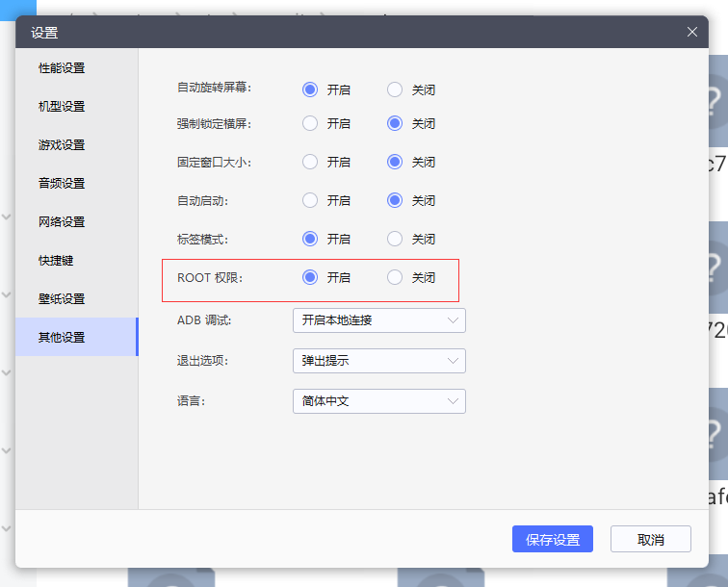
Task: Select 关闭 for 固定窗口大小
Action: click(395, 162)
